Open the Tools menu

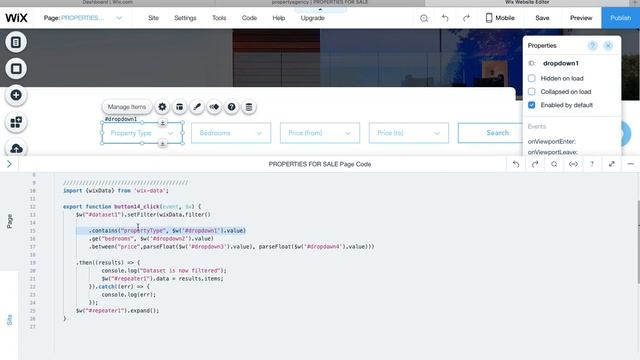click(x=219, y=18)
